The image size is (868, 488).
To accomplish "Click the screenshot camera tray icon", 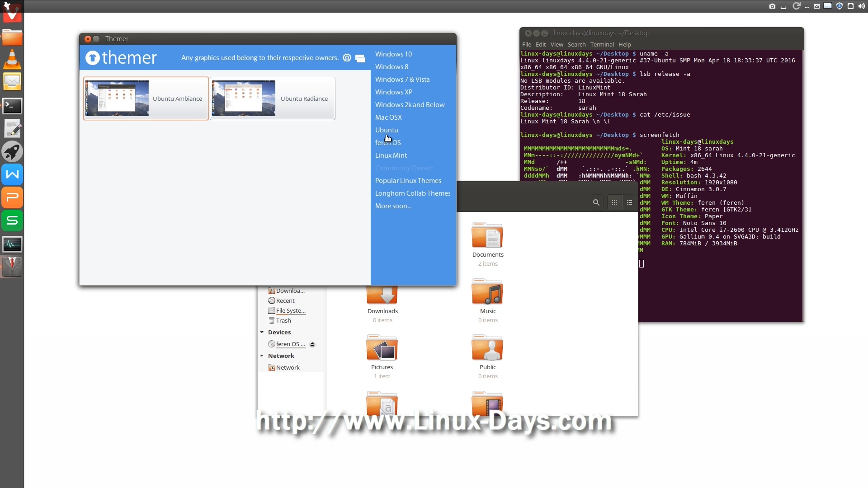I will tap(772, 6).
